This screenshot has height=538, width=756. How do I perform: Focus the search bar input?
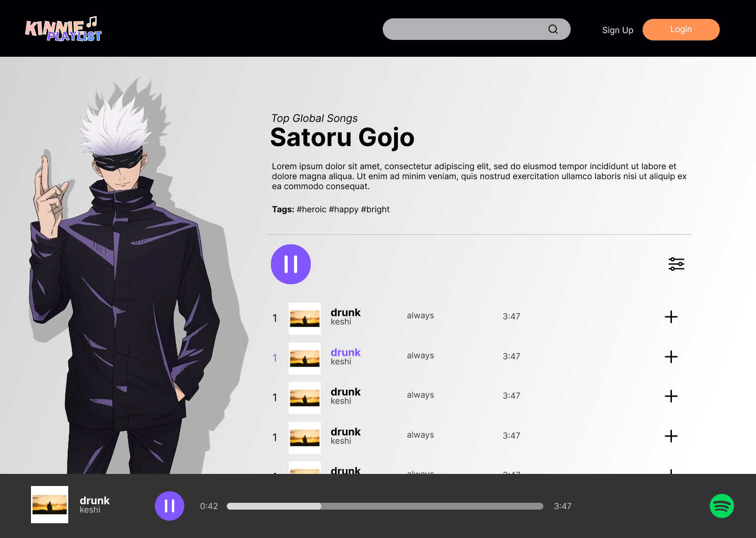click(x=476, y=29)
